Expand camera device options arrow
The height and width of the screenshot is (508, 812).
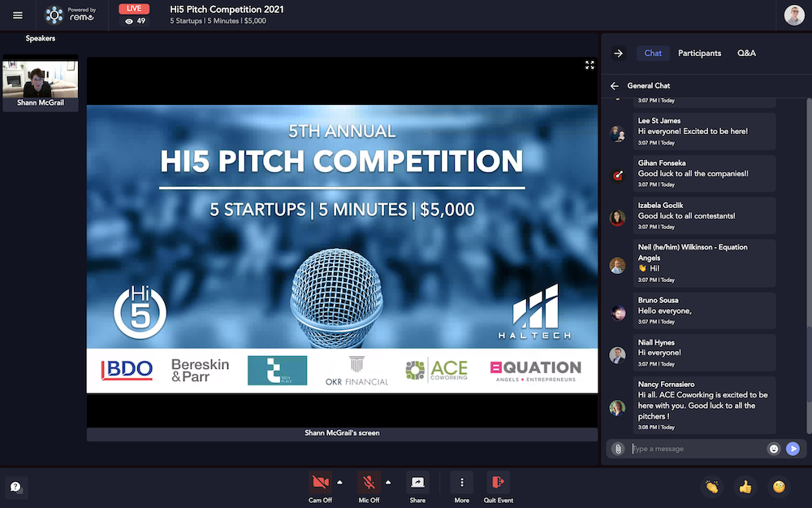pyautogui.click(x=339, y=482)
